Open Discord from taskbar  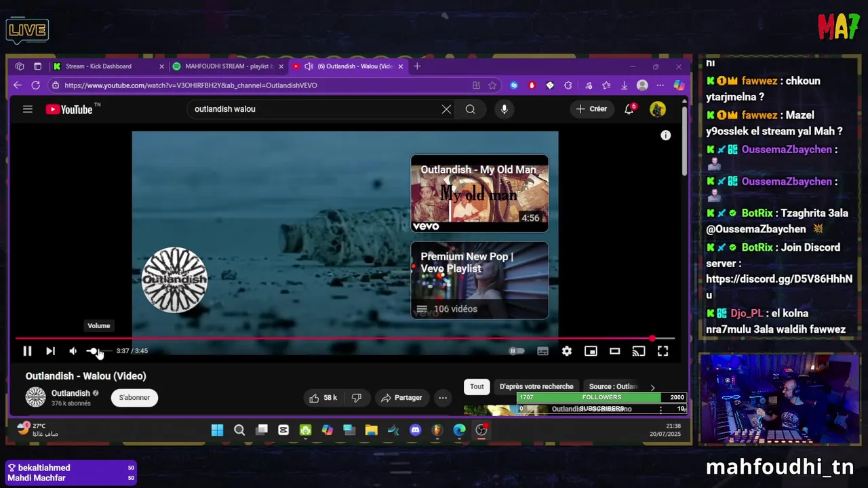click(415, 430)
